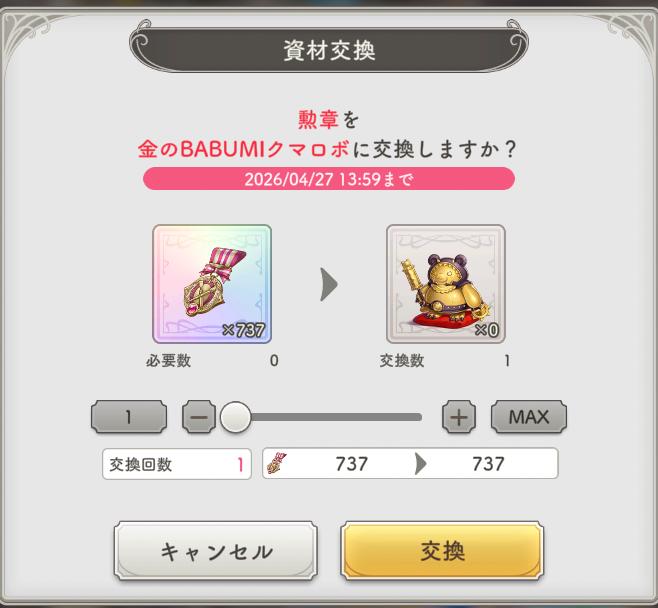The image size is (658, 608).
Task: Click the red 勲章 item name text
Action: tap(318, 120)
